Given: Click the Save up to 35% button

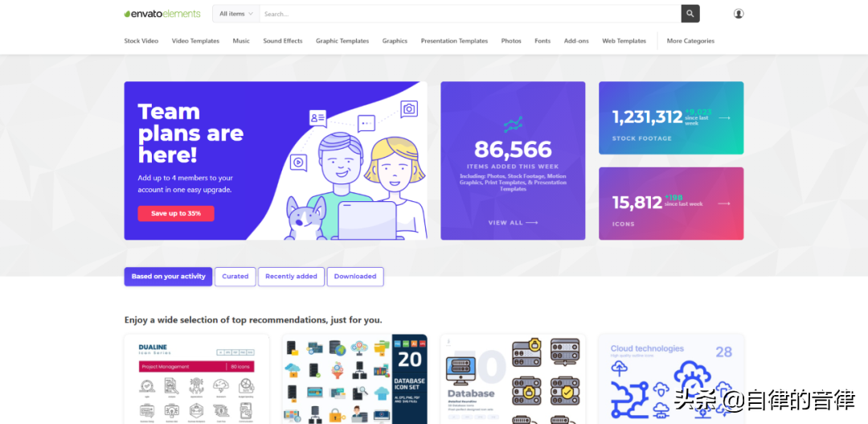Looking at the screenshot, I should tap(175, 213).
